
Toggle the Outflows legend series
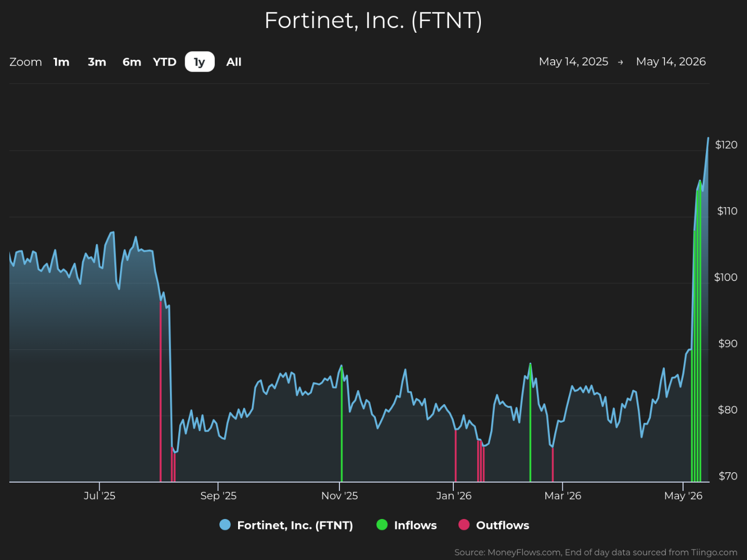click(x=494, y=525)
